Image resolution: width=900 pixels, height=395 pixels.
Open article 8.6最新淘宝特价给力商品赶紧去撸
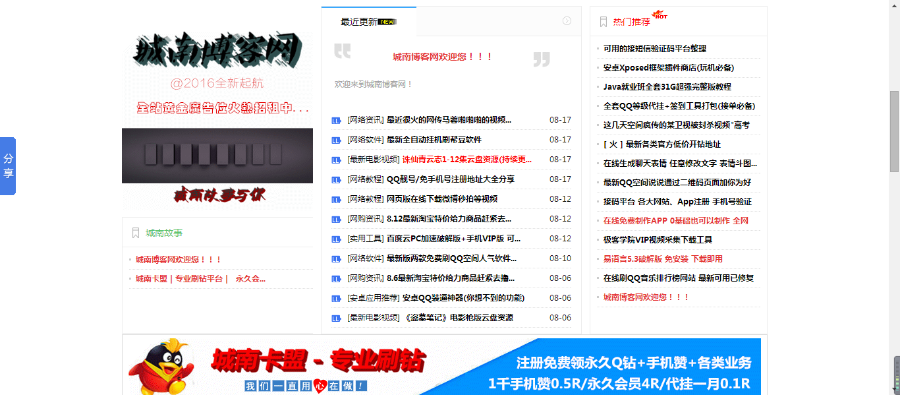tap(451, 278)
